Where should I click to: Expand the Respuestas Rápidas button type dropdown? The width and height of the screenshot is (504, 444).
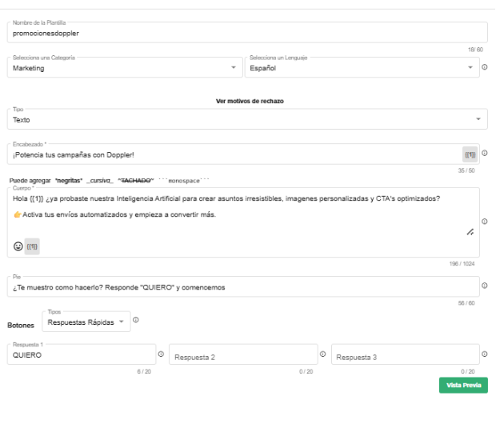click(86, 322)
